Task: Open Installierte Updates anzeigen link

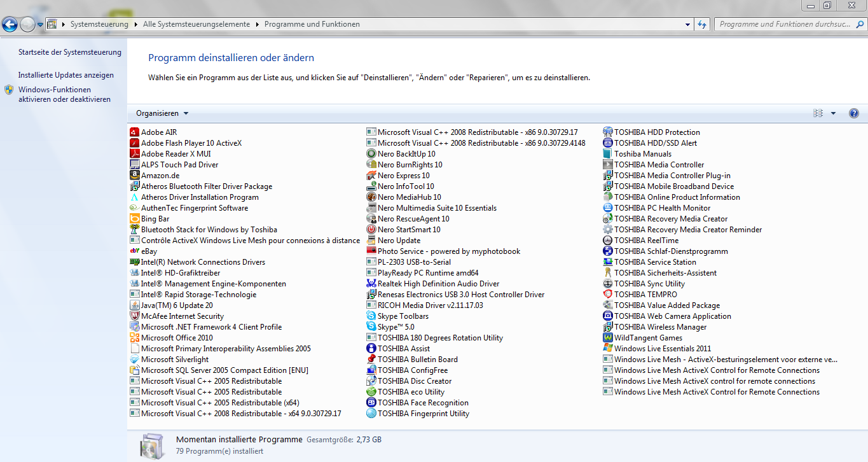Action: 66,75
